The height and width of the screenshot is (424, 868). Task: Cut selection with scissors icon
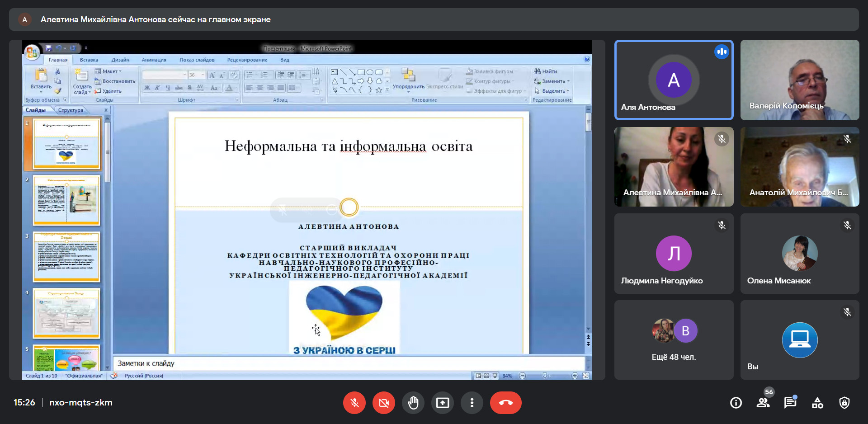click(x=57, y=71)
